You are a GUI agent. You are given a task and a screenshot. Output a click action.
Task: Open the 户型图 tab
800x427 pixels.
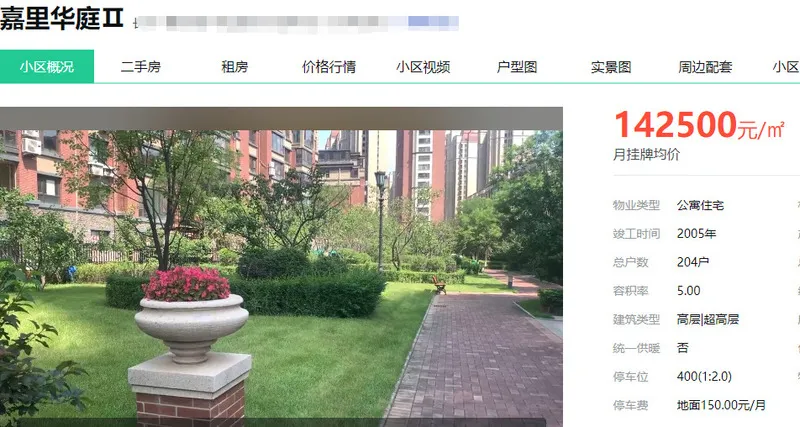click(517, 67)
